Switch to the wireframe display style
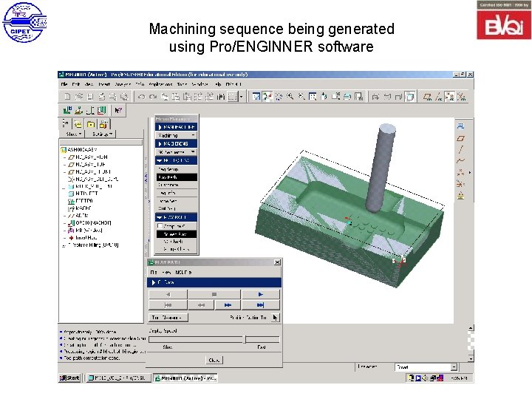 click(375, 97)
